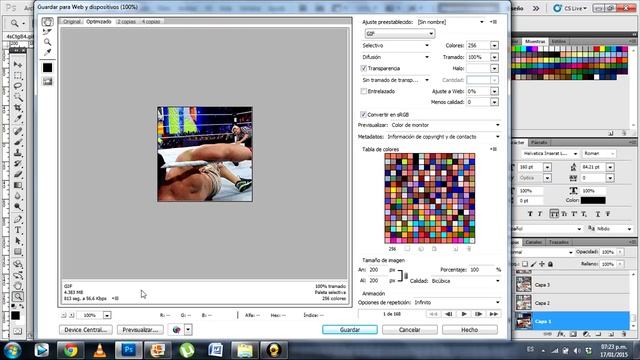This screenshot has height=360, width=640.
Task: Select the Lasso tool
Action: coord(18,87)
